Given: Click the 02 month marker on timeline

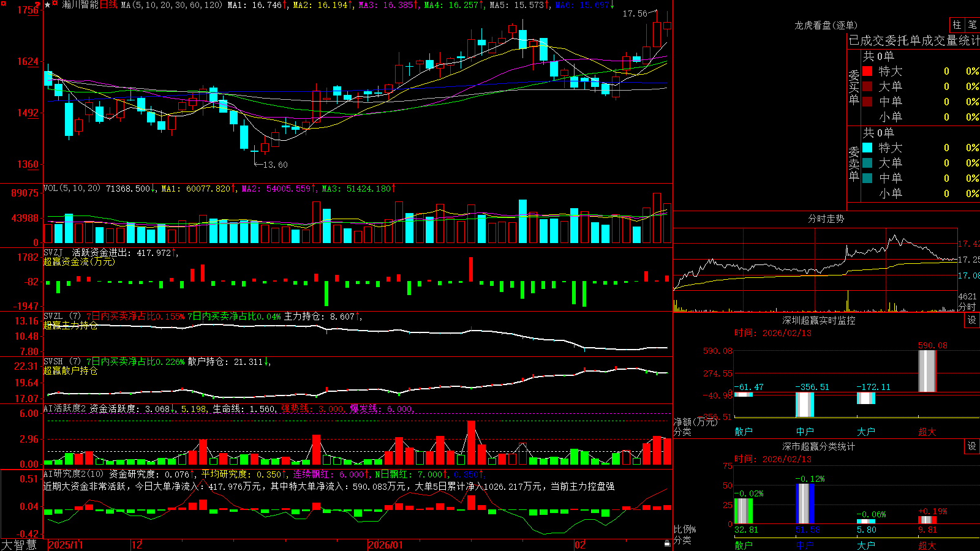Looking at the screenshot, I should [580, 545].
